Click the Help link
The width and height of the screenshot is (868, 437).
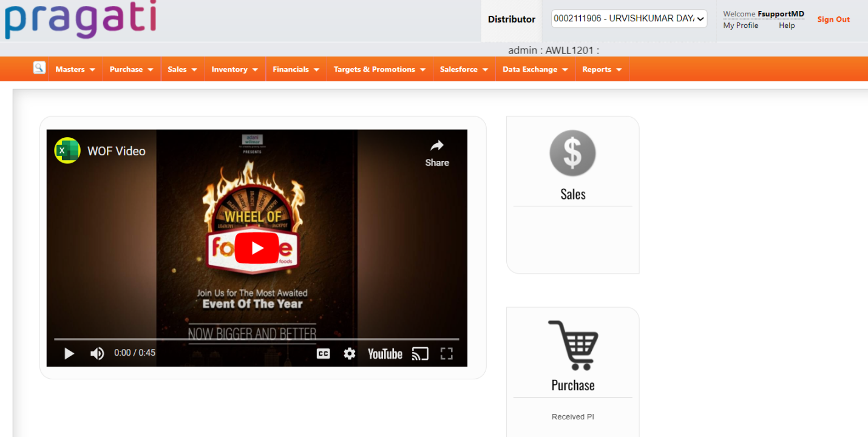click(x=787, y=25)
